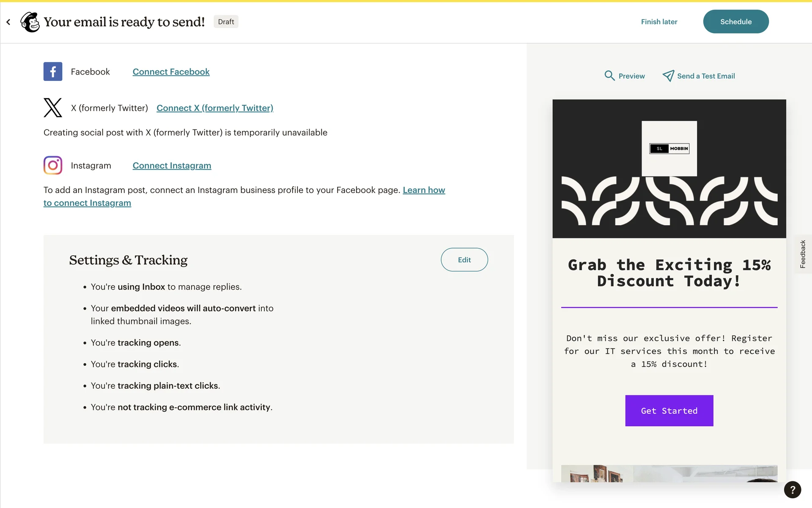Image resolution: width=812 pixels, height=508 pixels.
Task: Click the purple Get Started button in preview
Action: (x=669, y=411)
